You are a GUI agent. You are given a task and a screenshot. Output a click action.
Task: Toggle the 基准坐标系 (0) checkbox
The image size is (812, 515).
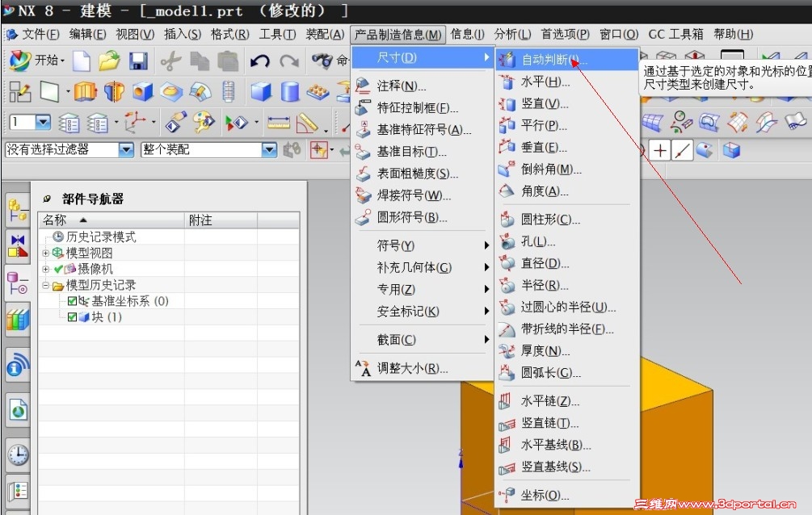[x=73, y=301]
